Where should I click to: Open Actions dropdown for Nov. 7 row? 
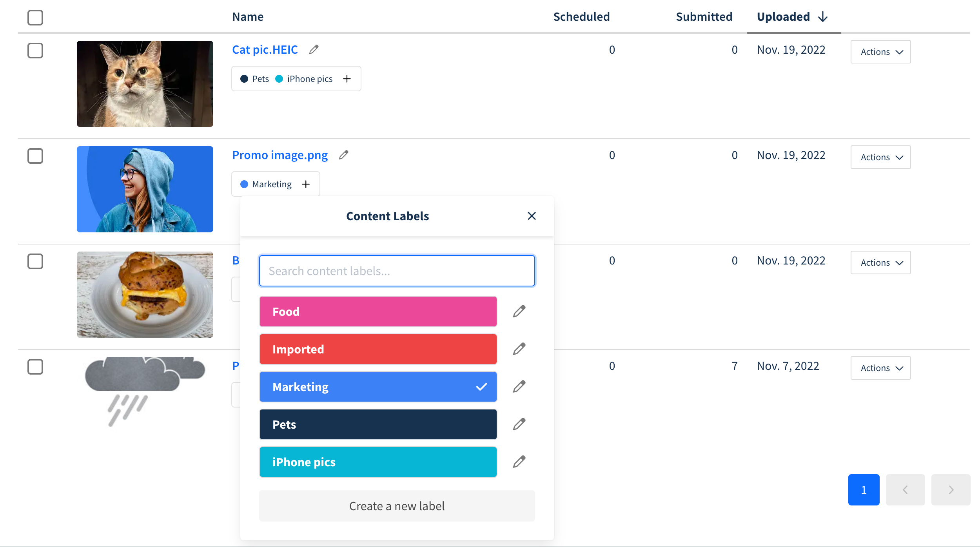880,368
